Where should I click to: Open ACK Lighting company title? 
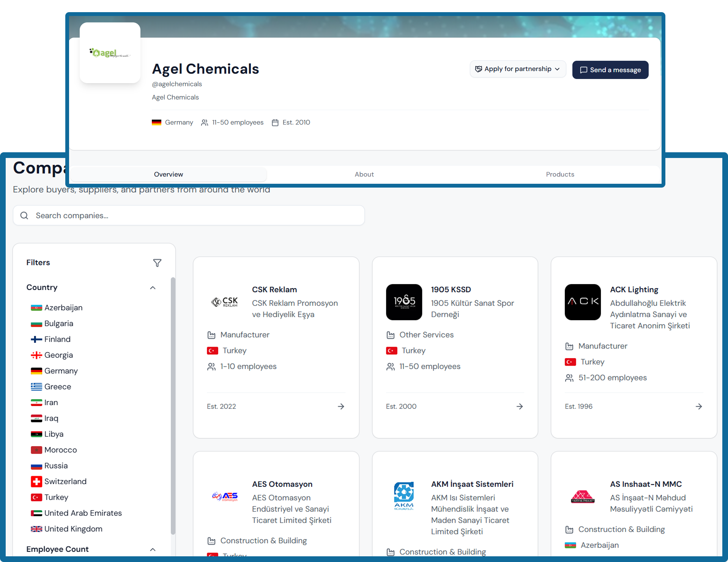click(634, 289)
